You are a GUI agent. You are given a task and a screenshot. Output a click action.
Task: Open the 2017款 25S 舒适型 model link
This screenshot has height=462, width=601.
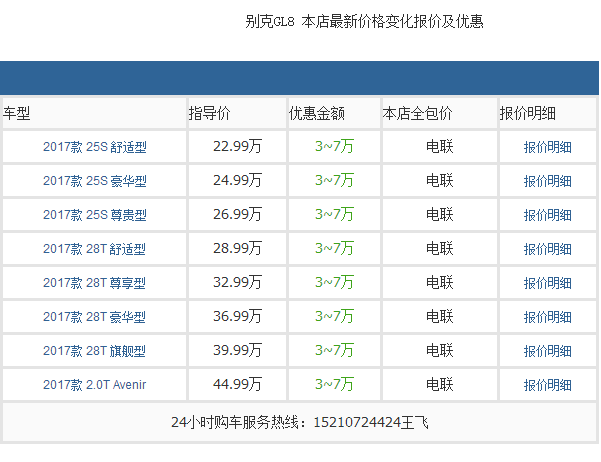pos(95,147)
